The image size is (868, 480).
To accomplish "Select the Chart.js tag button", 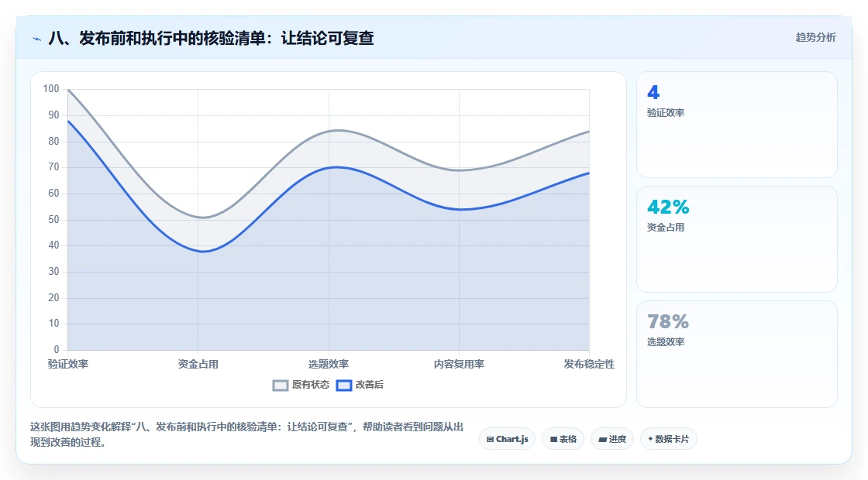I will [507, 439].
